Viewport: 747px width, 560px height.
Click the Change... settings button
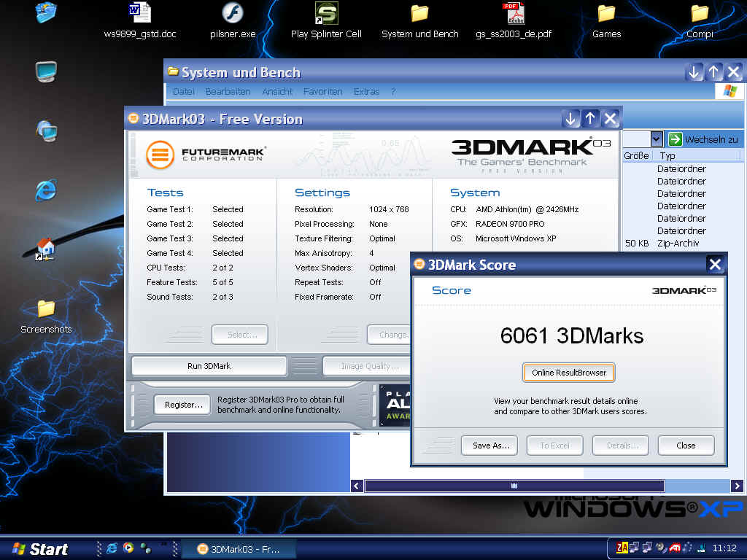pos(389,334)
